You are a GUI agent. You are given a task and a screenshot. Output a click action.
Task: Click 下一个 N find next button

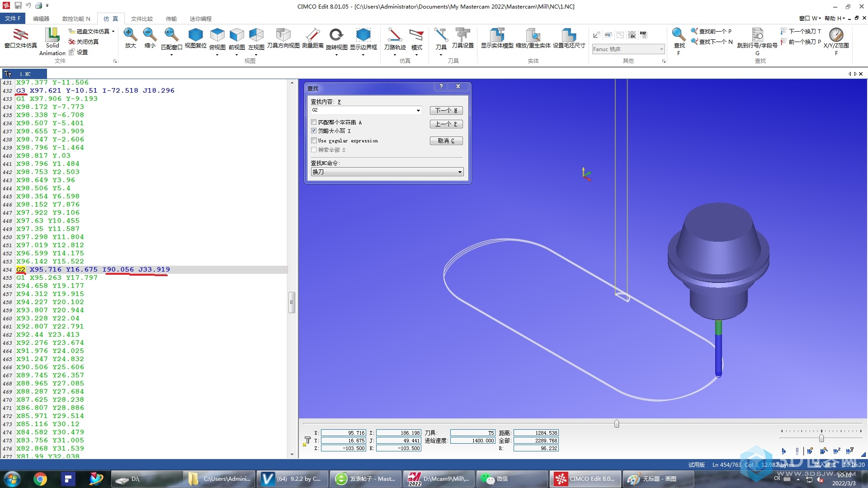(446, 110)
